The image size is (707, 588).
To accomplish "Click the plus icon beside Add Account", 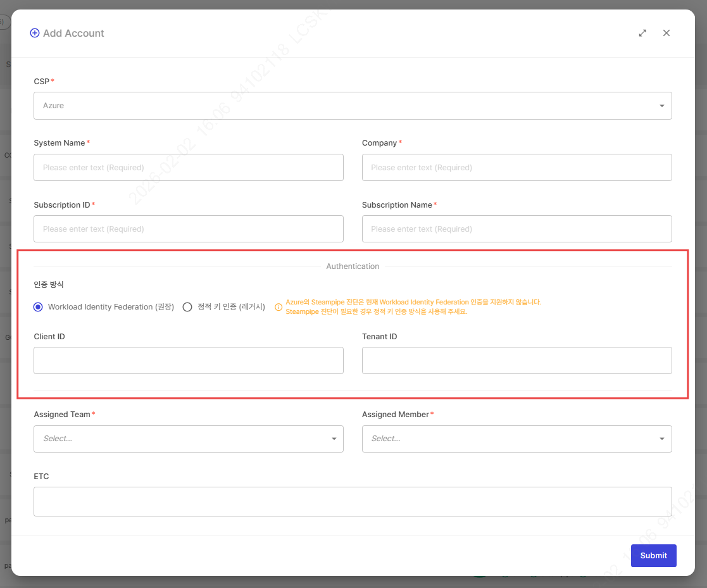I will pyautogui.click(x=35, y=33).
